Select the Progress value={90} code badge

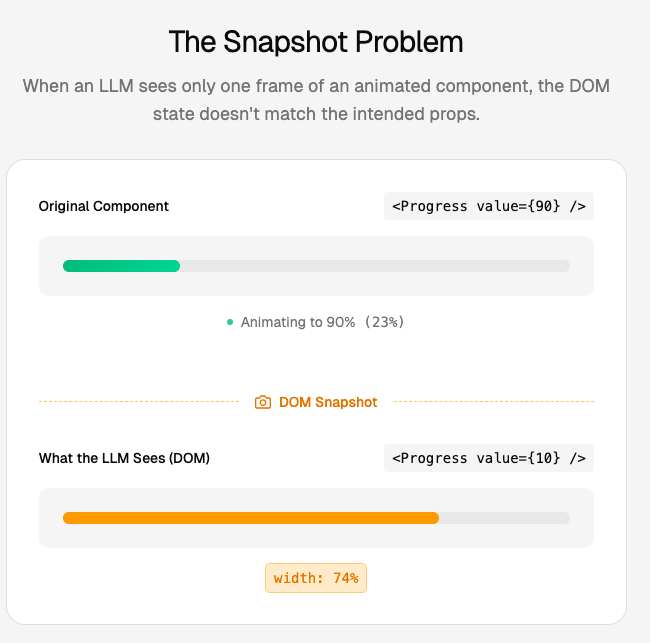[x=489, y=206]
